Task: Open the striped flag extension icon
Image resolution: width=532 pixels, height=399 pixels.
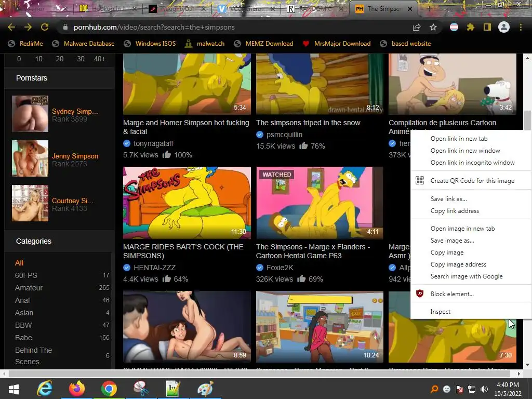Action: point(454,27)
